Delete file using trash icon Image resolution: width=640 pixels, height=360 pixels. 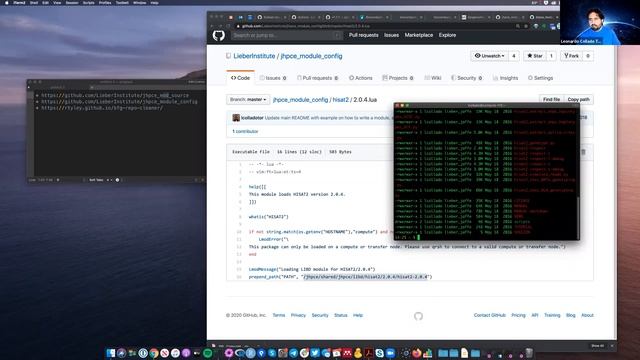[583, 152]
